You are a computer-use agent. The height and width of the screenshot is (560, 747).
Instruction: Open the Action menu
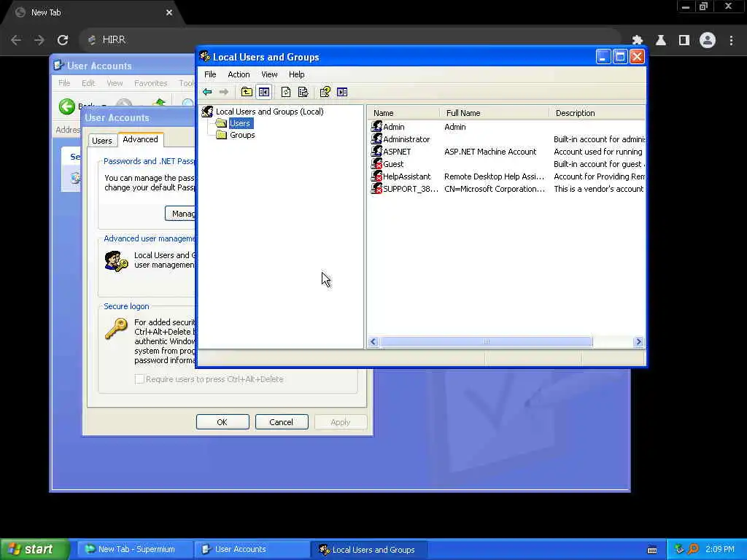coord(239,74)
